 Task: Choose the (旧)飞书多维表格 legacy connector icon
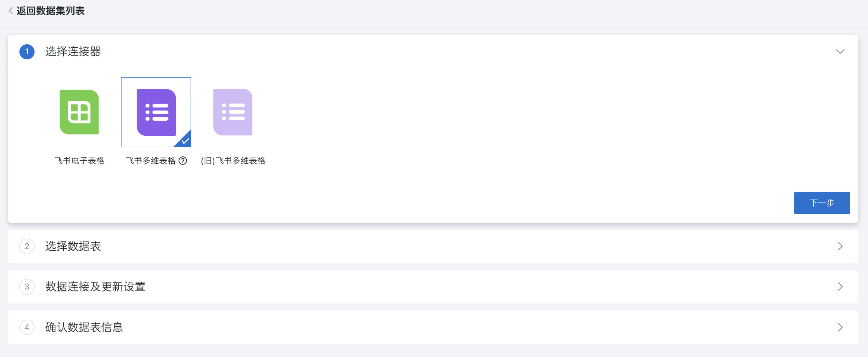point(233,112)
